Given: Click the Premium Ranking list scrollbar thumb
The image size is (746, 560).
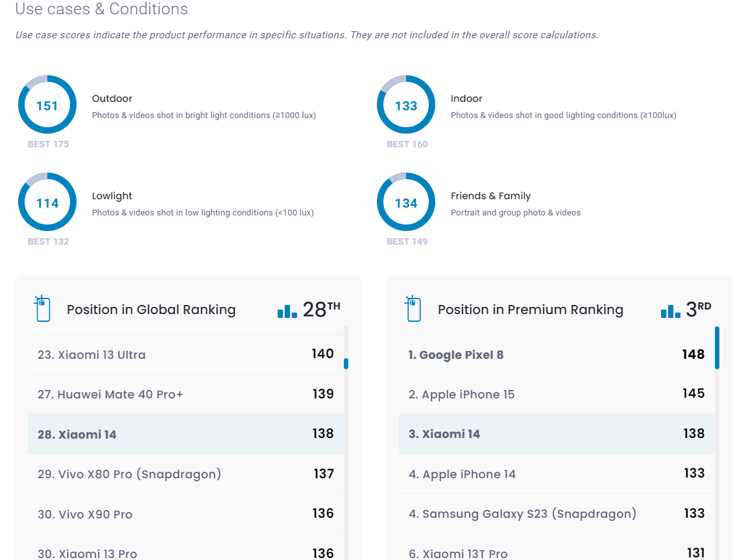Looking at the screenshot, I should (717, 348).
